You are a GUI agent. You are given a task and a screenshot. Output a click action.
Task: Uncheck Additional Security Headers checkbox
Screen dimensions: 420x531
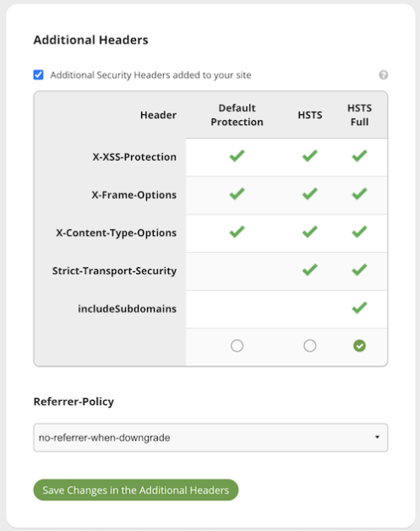coord(38,74)
